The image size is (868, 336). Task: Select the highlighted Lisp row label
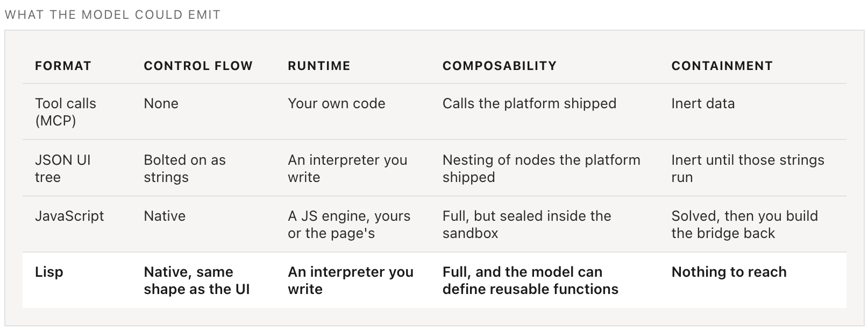coord(49,272)
